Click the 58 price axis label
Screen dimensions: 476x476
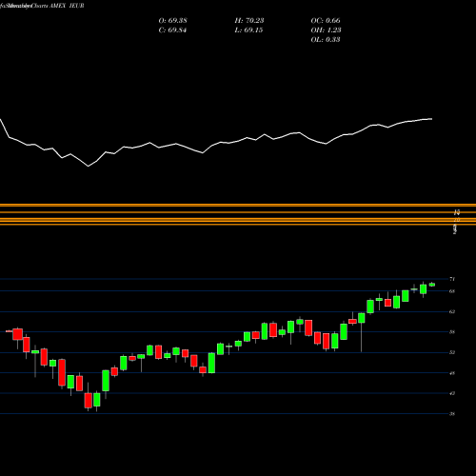452,332
